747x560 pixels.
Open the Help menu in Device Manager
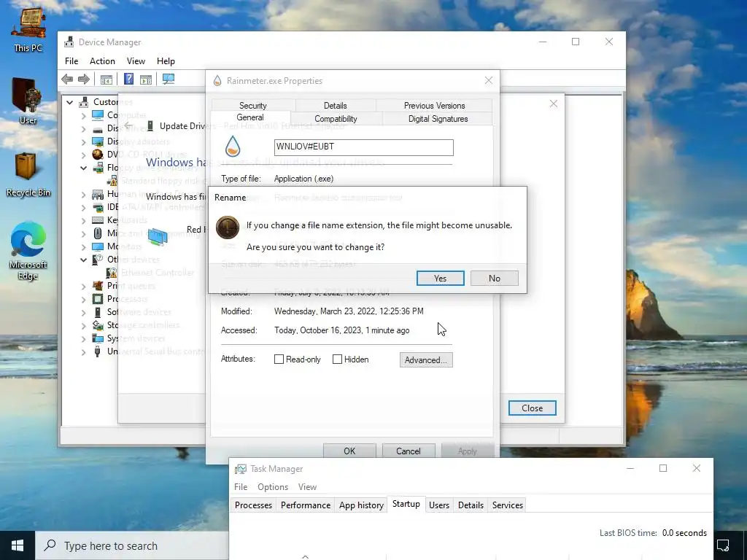[x=166, y=61]
